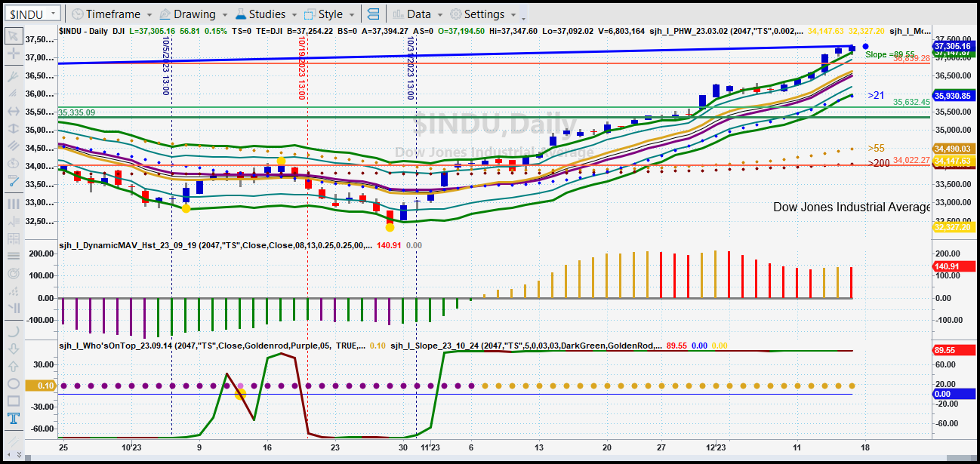Open the Drawing menu
Screen dimensions: 980x464
point(194,14)
